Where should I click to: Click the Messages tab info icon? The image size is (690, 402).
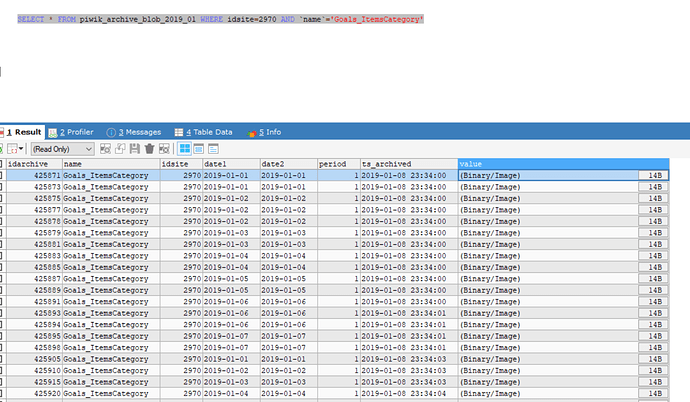111,132
